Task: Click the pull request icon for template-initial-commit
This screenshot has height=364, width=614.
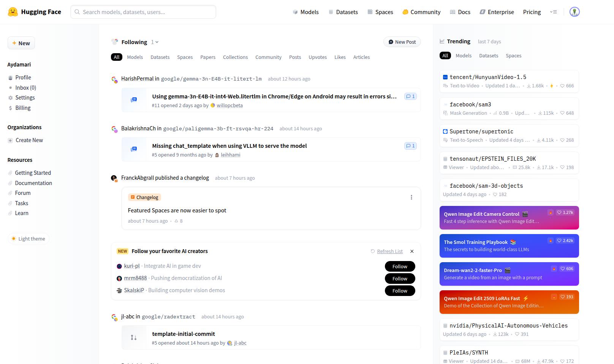Action: click(134, 337)
